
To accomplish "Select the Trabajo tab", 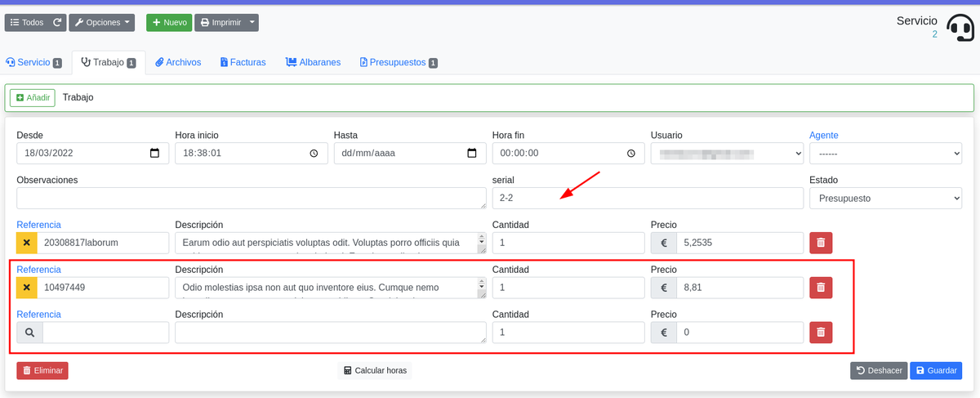I will (109, 62).
